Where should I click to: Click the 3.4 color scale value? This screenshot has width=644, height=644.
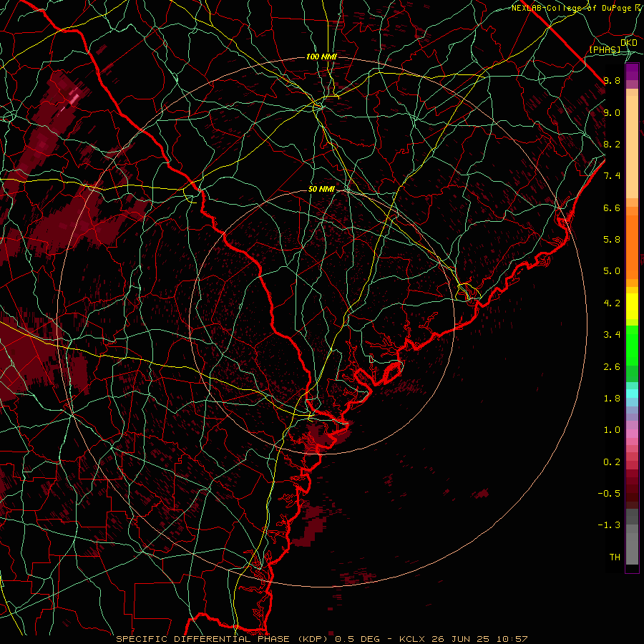click(612, 335)
